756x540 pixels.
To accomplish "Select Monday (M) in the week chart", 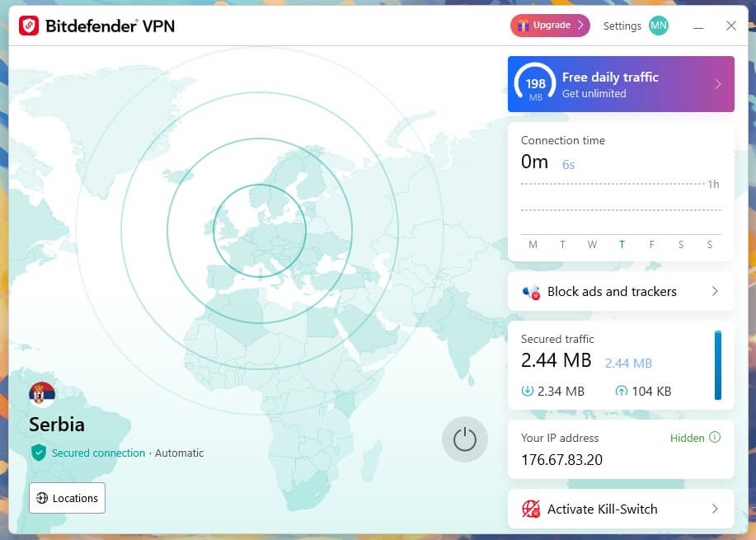I will tap(533, 245).
